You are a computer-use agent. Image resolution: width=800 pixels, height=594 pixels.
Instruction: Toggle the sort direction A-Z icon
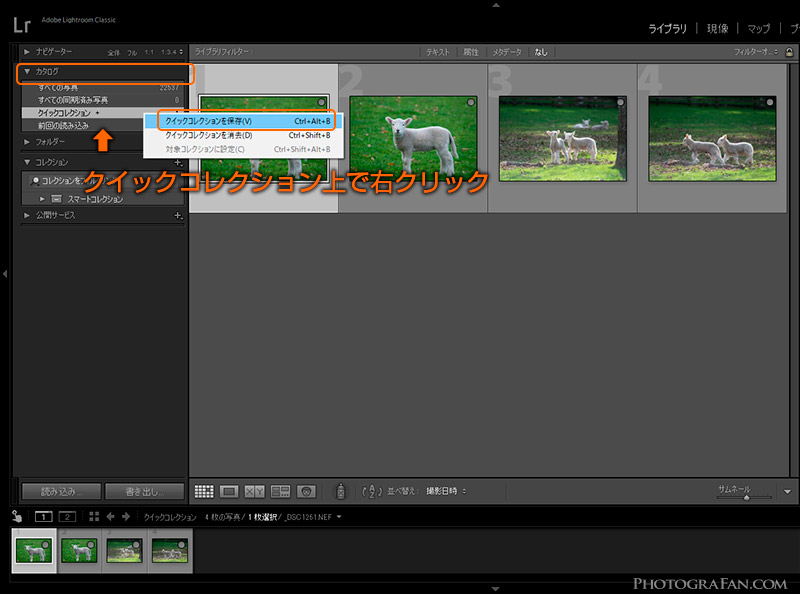click(x=371, y=491)
